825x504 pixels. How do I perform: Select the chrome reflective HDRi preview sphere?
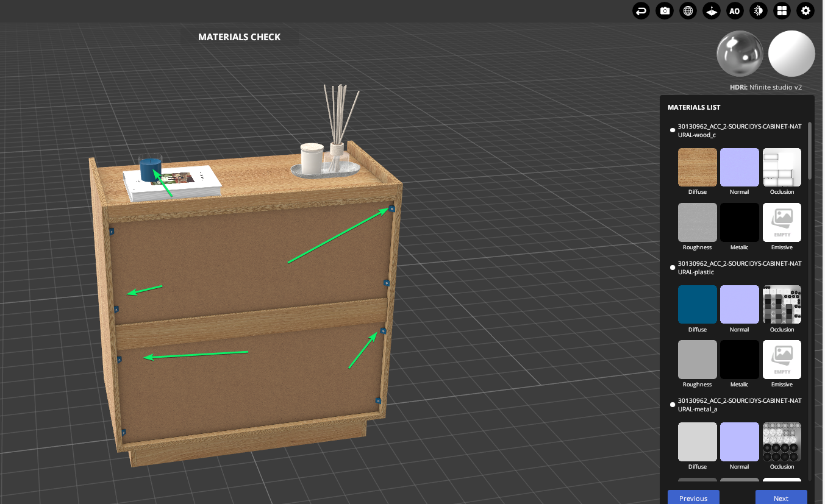pyautogui.click(x=740, y=54)
